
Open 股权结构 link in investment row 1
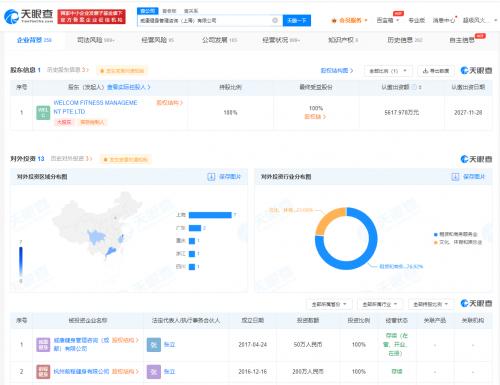(125, 340)
